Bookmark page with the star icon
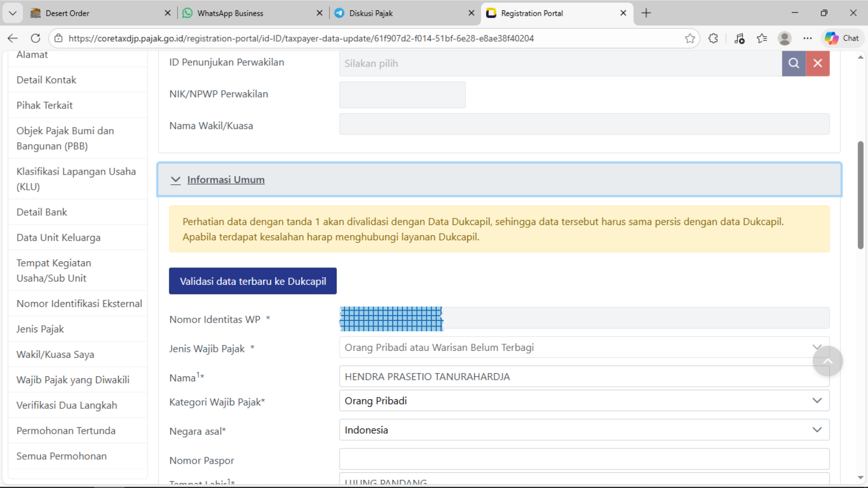 click(x=690, y=38)
